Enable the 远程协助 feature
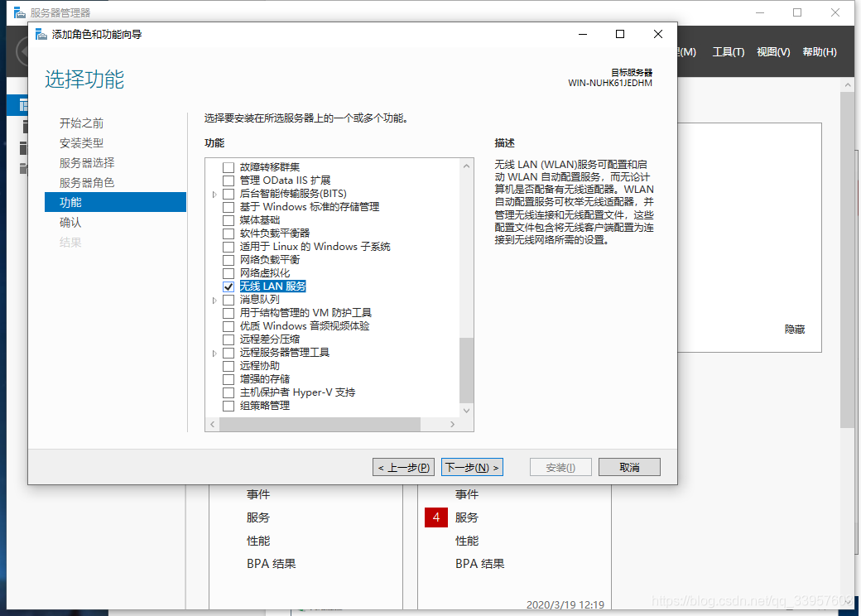Viewport: 861px width, 616px height. tap(229, 365)
